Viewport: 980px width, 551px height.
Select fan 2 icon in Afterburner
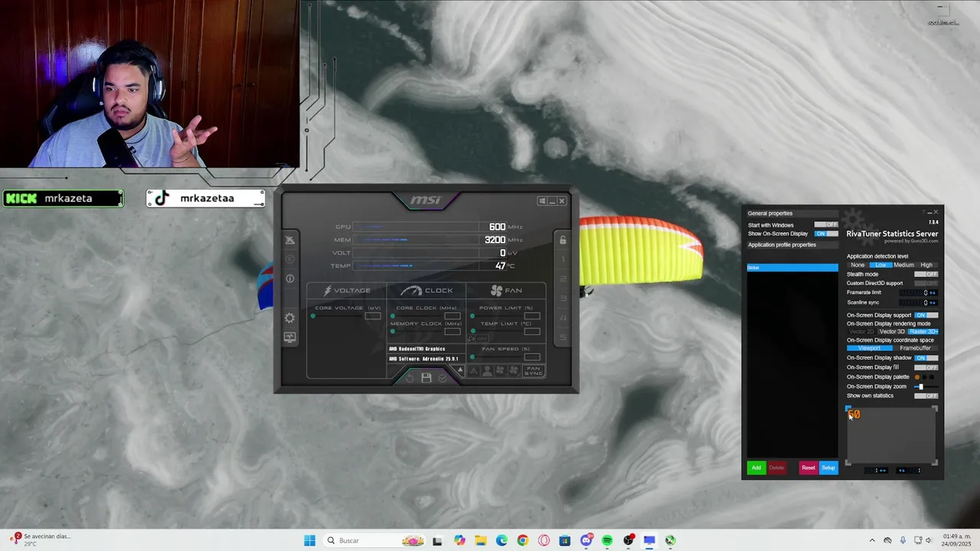[514, 371]
